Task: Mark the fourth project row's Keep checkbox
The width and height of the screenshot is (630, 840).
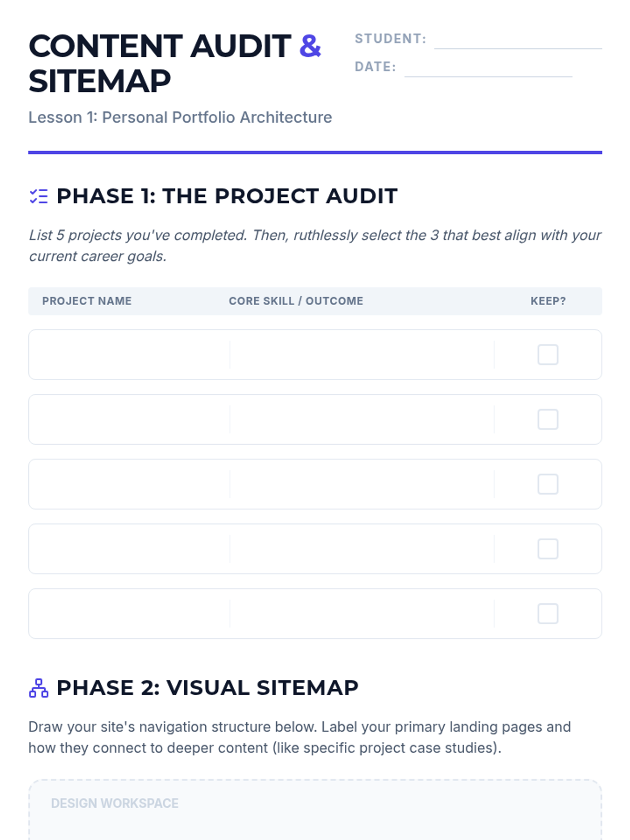Action: point(548,549)
